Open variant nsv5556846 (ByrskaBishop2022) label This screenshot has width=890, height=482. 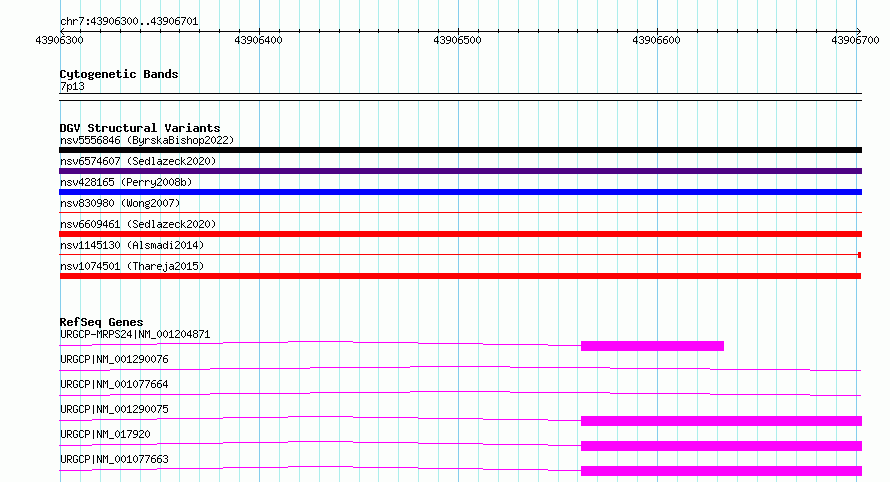(x=147, y=140)
